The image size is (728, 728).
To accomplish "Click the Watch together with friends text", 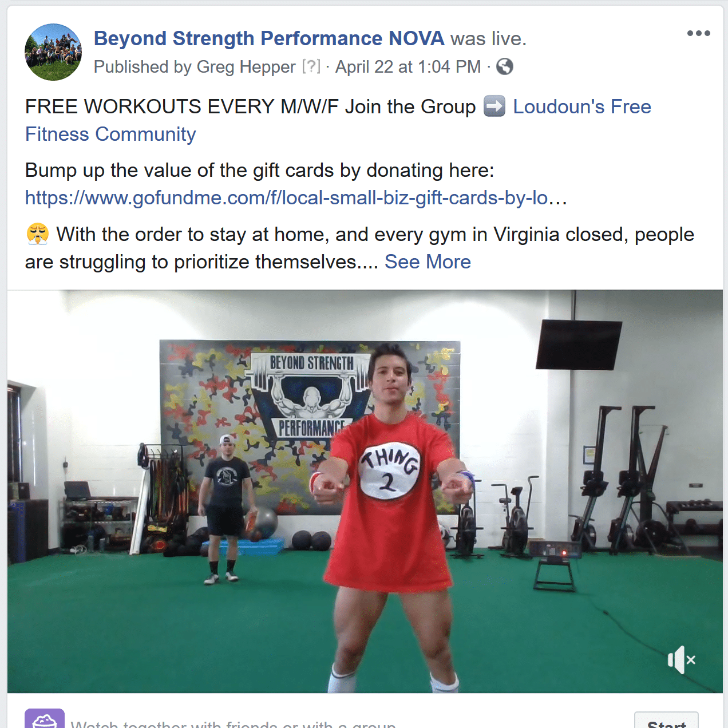I will pos(234,723).
